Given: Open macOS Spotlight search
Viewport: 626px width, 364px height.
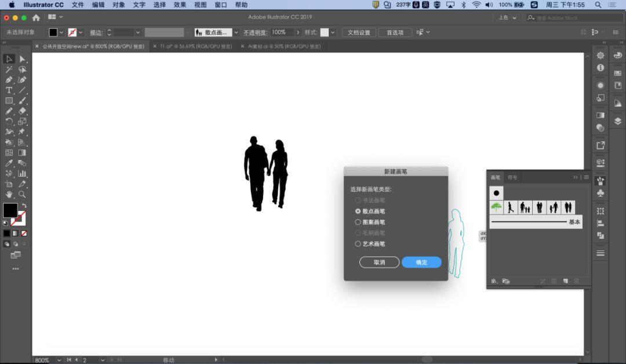Looking at the screenshot, I should (598, 5).
